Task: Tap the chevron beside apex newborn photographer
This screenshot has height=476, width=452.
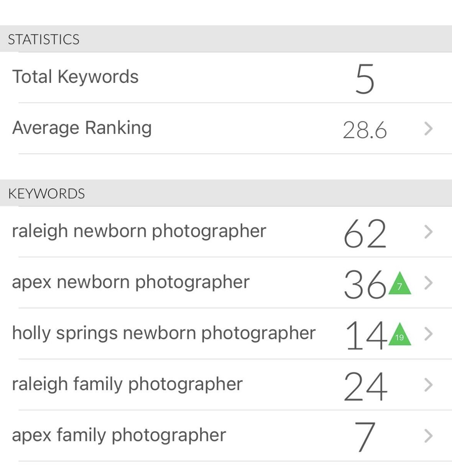Action: point(428,283)
